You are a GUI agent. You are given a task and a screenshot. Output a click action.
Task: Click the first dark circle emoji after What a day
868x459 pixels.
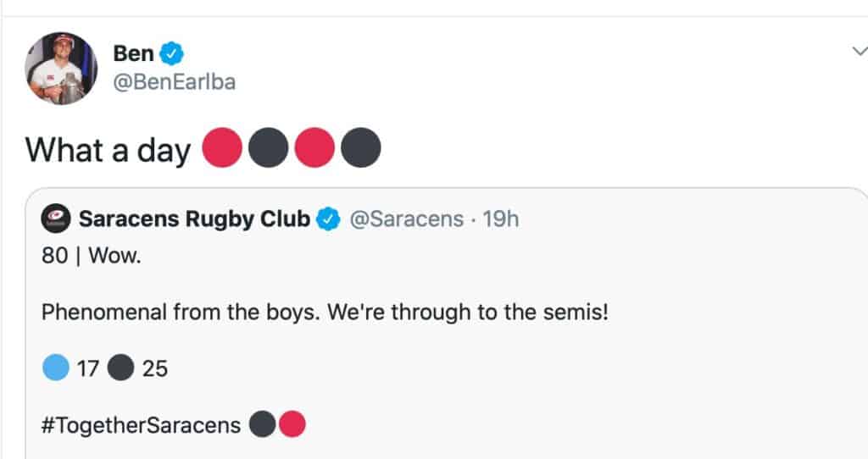[269, 147]
